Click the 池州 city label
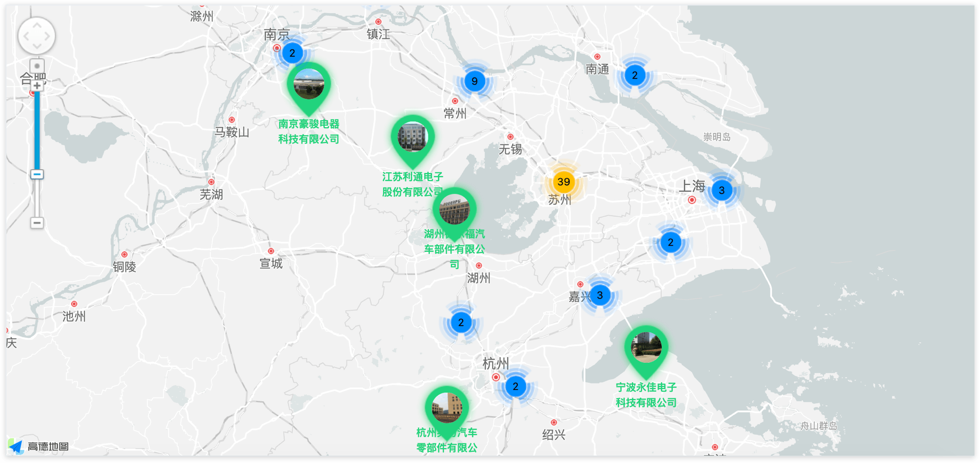The width and height of the screenshot is (980, 463). point(74,317)
